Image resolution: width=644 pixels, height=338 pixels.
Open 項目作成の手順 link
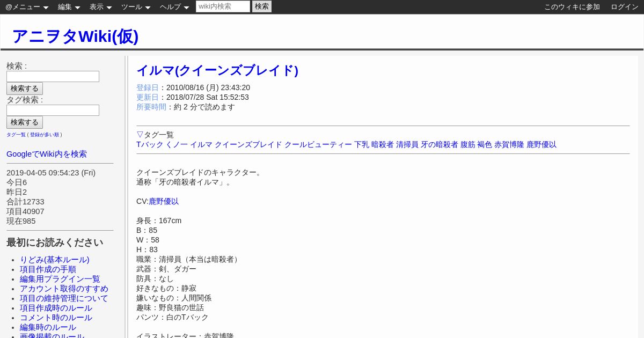tap(48, 269)
